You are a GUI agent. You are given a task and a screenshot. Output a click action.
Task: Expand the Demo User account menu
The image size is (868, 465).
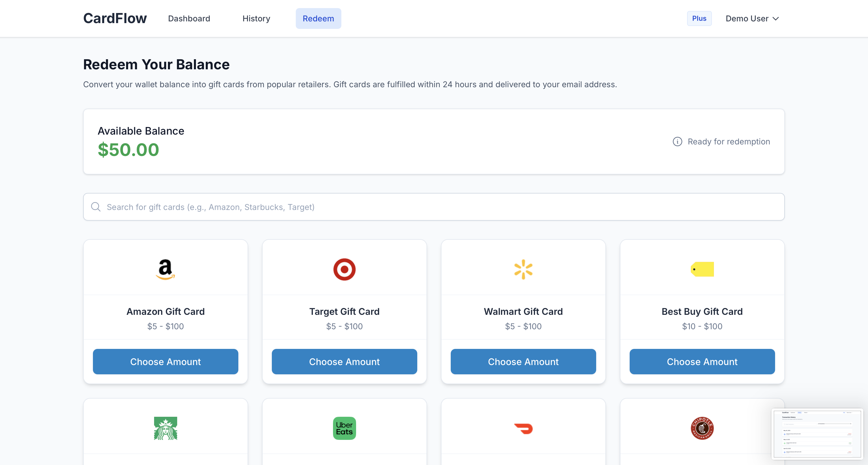[752, 18]
